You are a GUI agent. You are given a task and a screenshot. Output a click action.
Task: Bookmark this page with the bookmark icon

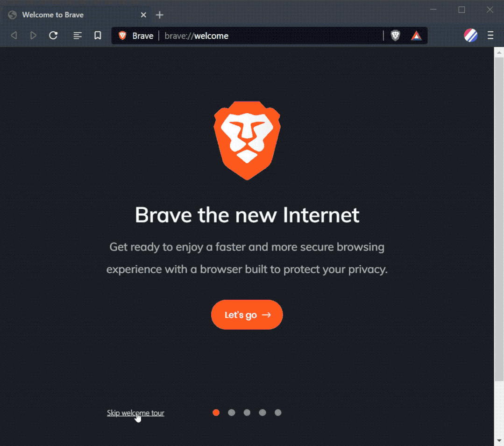pyautogui.click(x=98, y=36)
